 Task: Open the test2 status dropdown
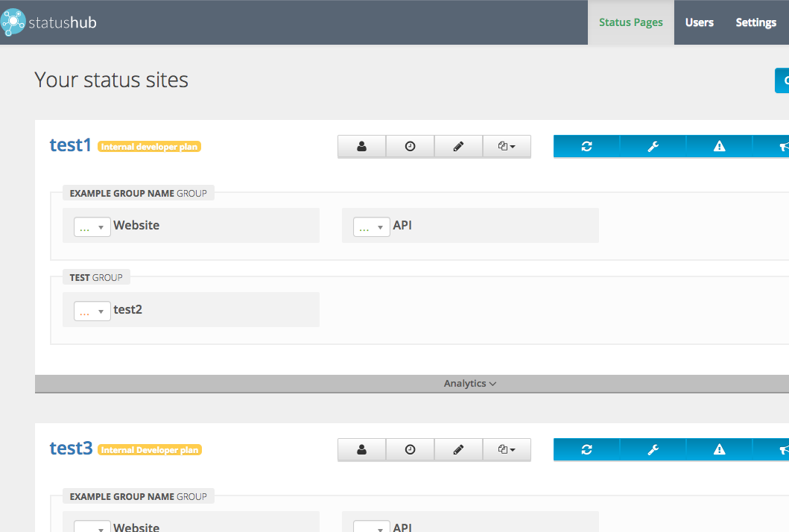[x=92, y=311]
